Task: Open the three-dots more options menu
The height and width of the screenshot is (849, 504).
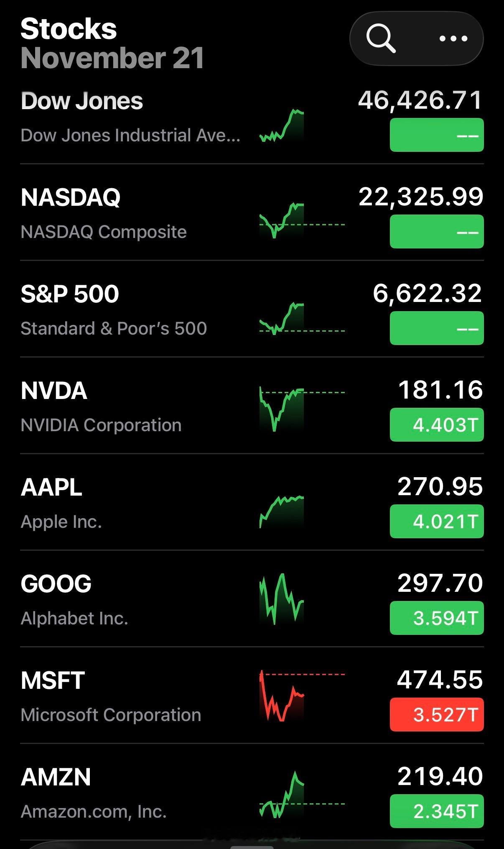Action: pyautogui.click(x=453, y=38)
